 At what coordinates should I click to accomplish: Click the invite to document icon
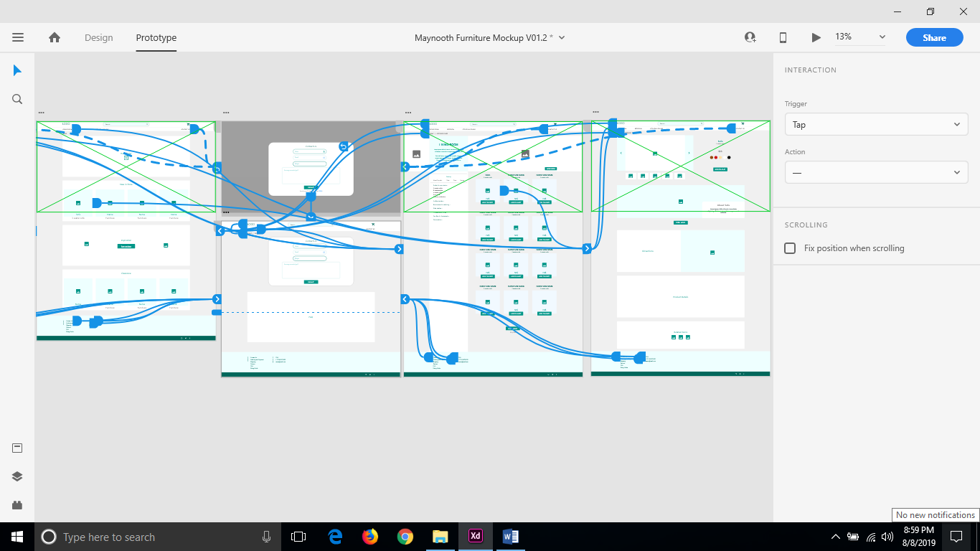[750, 37]
